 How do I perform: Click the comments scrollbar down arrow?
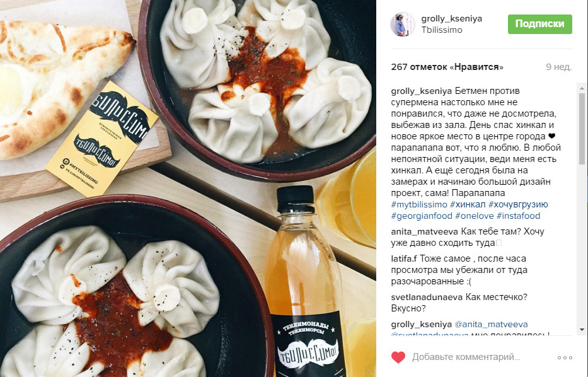coord(582,329)
